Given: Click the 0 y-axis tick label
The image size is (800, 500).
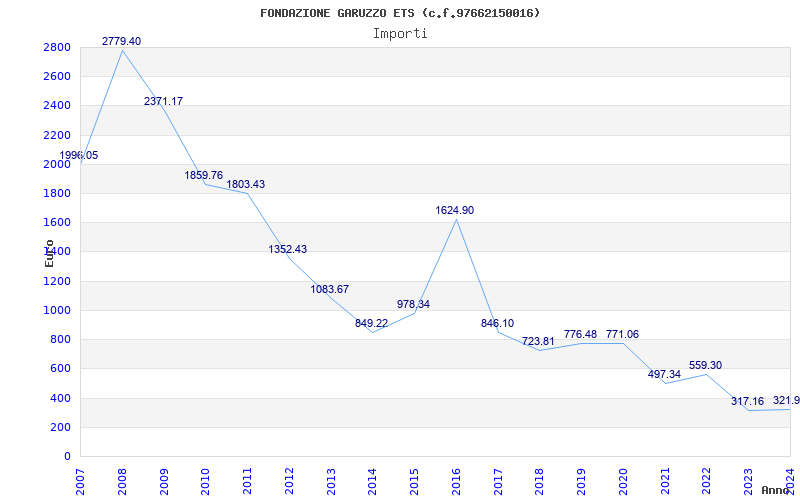Looking at the screenshot, I should click(x=67, y=456).
